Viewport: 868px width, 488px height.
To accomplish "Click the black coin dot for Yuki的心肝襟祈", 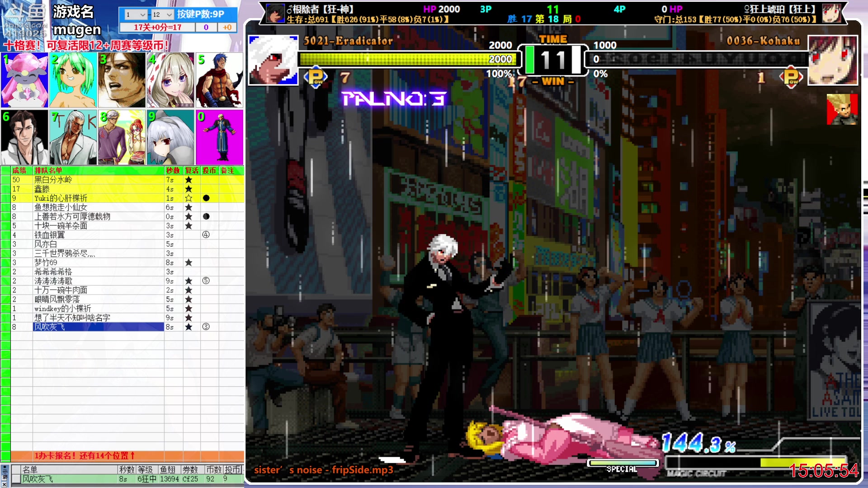I will [x=206, y=198].
